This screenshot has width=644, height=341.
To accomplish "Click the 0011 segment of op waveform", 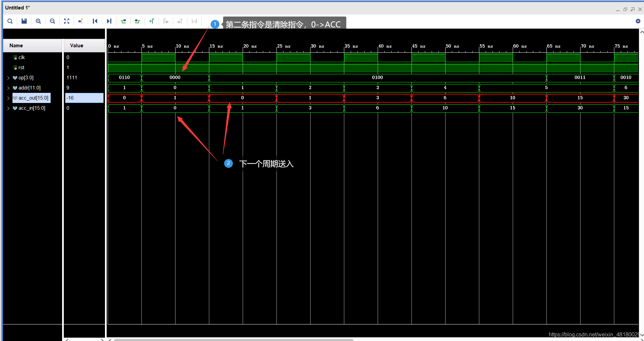I will (x=580, y=78).
